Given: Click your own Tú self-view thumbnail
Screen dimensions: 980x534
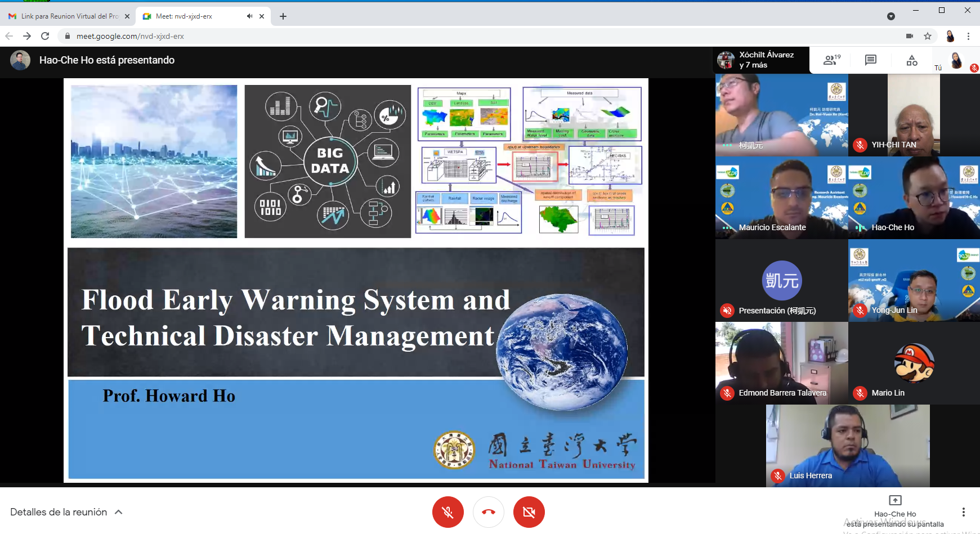Looking at the screenshot, I should point(956,60).
